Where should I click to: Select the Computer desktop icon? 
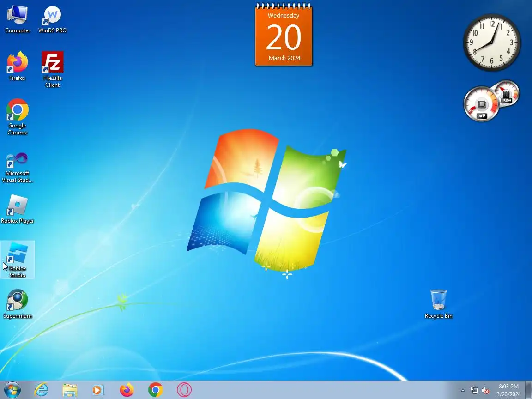click(x=17, y=20)
